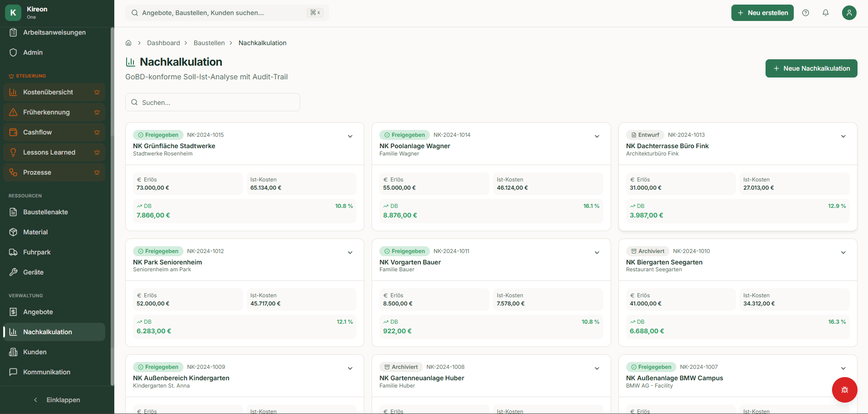Click the DB value 922,00 €

click(397, 331)
